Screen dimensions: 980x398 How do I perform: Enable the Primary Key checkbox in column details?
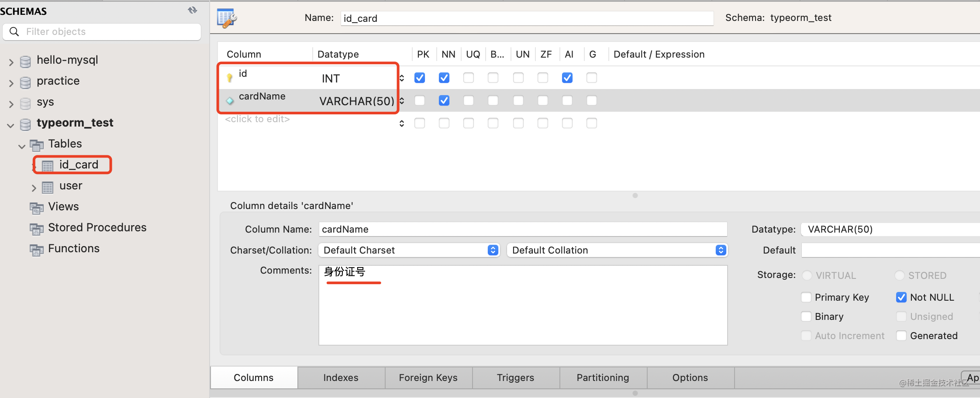pyautogui.click(x=806, y=297)
